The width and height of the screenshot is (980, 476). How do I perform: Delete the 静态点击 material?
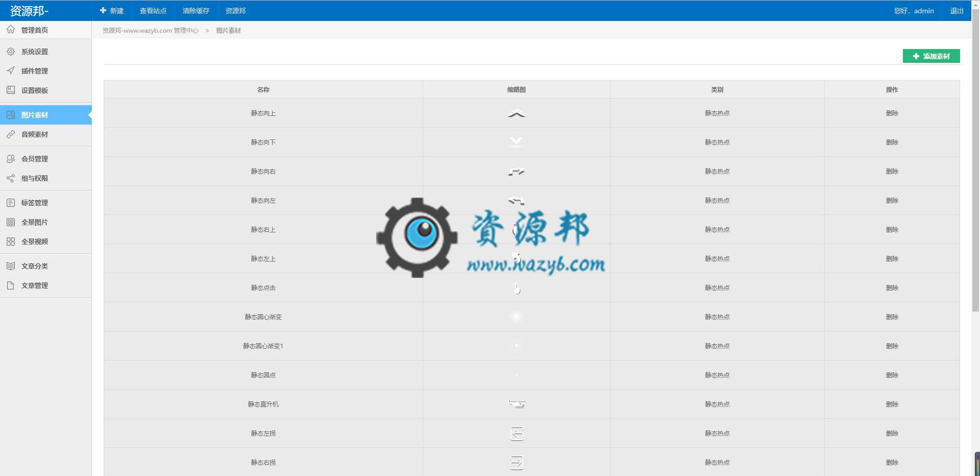tap(892, 288)
